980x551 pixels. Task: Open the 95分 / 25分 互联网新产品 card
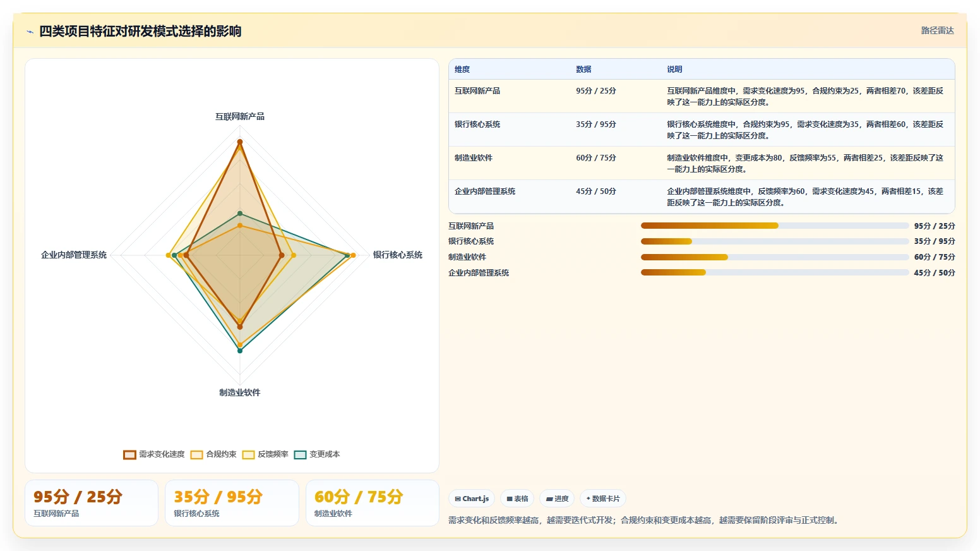pyautogui.click(x=92, y=503)
